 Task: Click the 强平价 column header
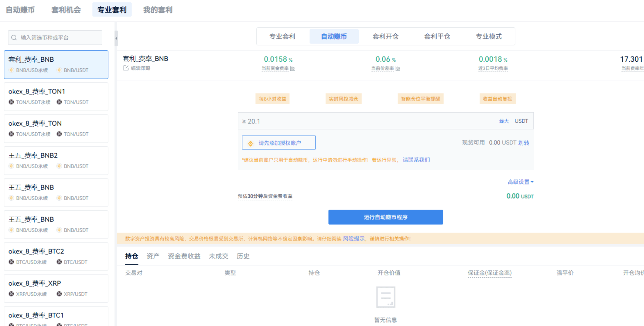point(565,273)
